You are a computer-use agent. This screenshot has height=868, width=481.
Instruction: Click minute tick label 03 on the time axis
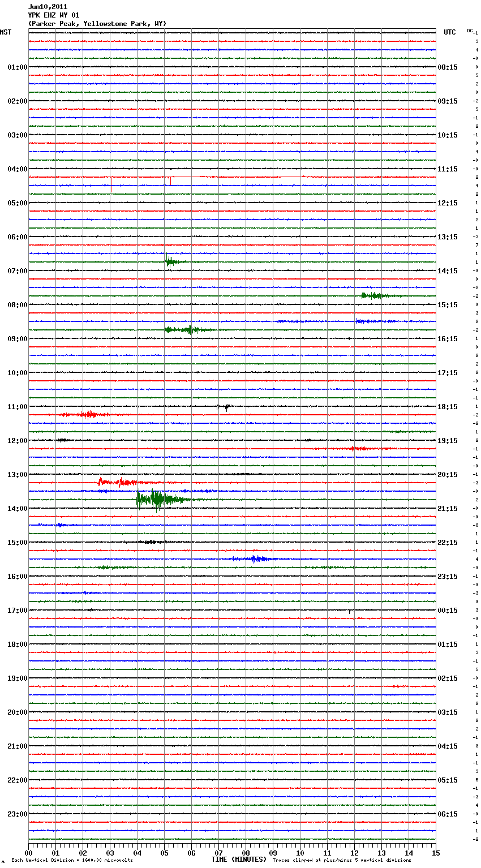point(110,853)
